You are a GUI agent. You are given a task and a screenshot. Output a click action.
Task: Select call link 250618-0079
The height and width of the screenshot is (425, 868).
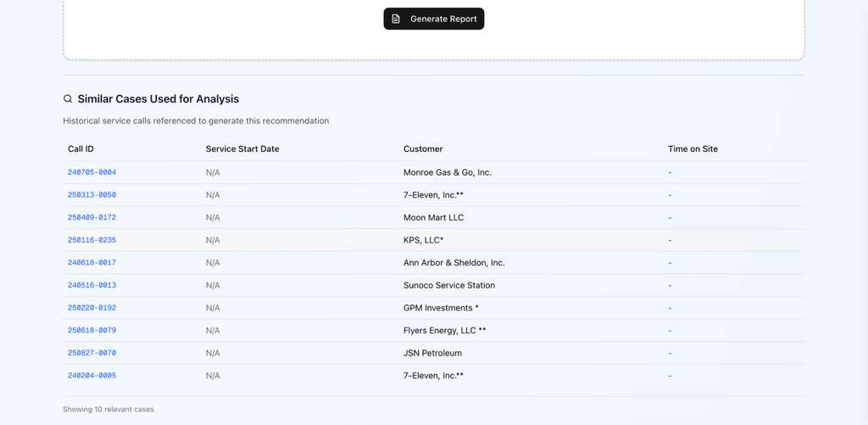(92, 331)
